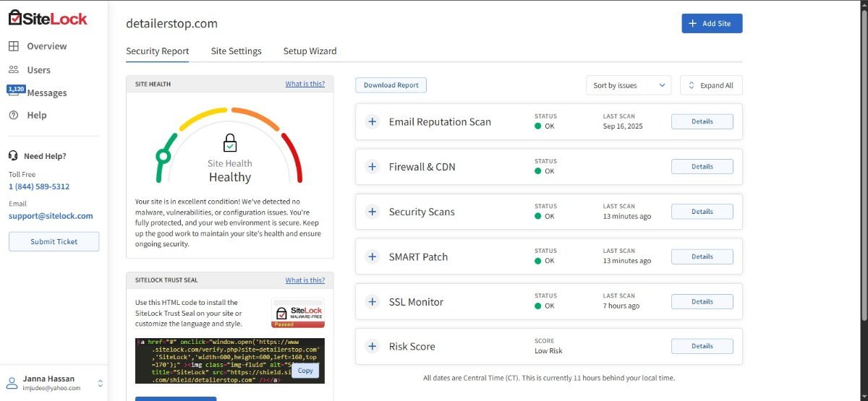Screen dimensions: 868x401
Task: Click the SiteLock Malware-Free trust seal badge
Action: click(298, 313)
